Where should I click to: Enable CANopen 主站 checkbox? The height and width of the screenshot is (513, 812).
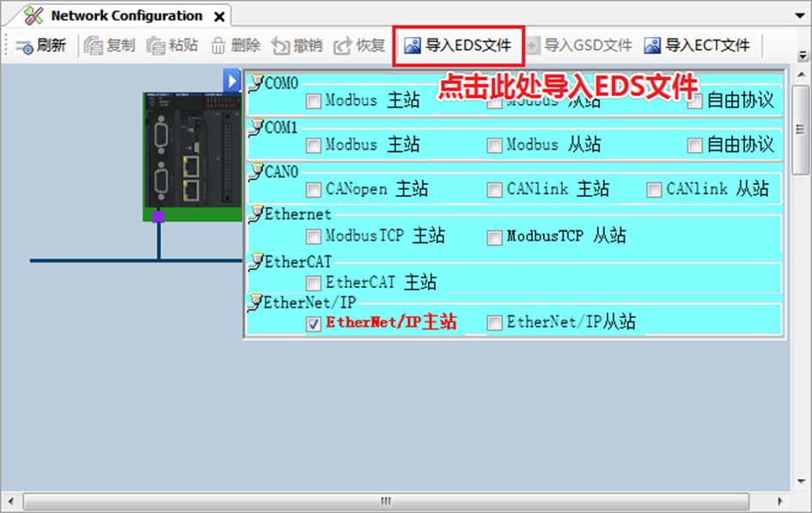tap(314, 190)
